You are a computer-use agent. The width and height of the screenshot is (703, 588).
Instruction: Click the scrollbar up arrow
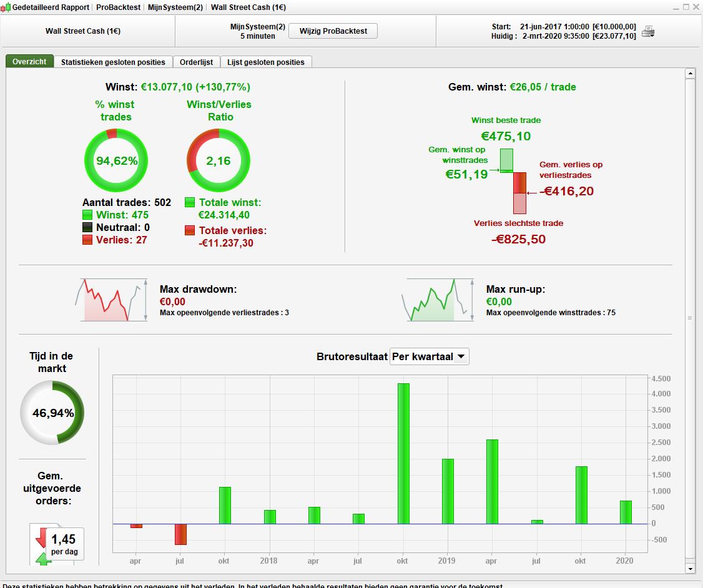coord(690,74)
